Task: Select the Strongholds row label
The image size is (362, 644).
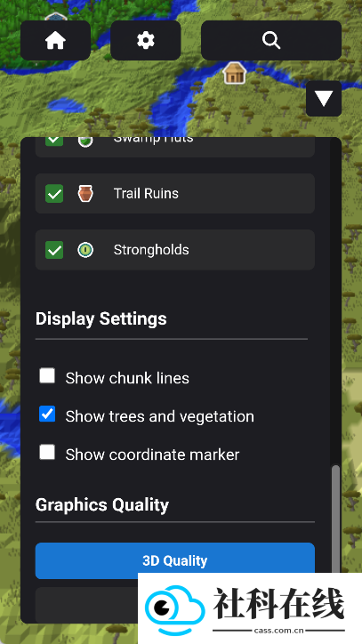Action: [x=151, y=250]
